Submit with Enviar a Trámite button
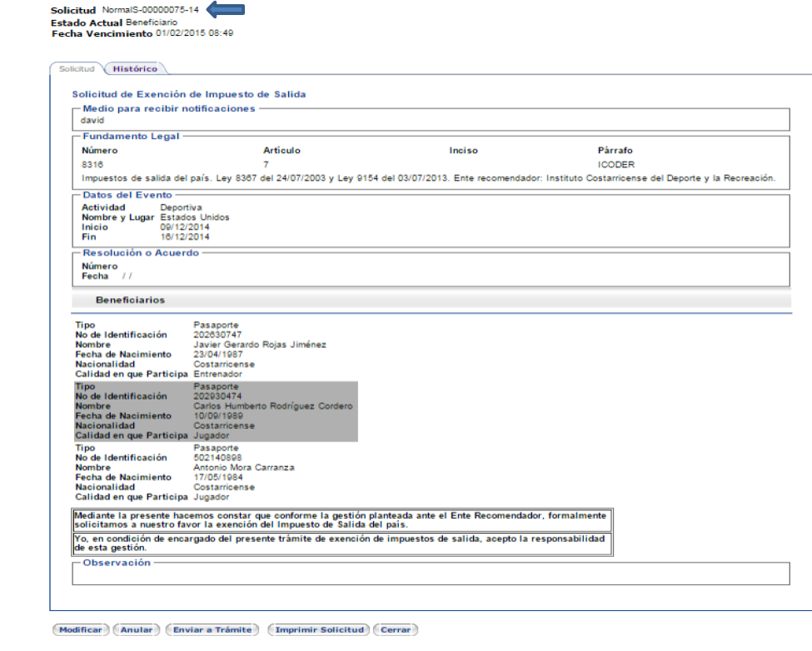This screenshot has height=651, width=812. (x=212, y=630)
